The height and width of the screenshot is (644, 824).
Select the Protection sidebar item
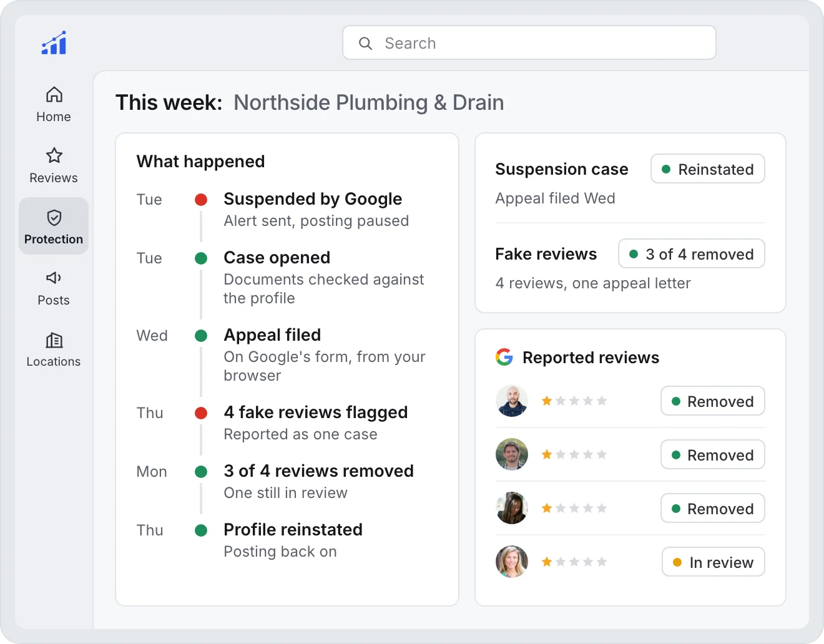pyautogui.click(x=54, y=226)
